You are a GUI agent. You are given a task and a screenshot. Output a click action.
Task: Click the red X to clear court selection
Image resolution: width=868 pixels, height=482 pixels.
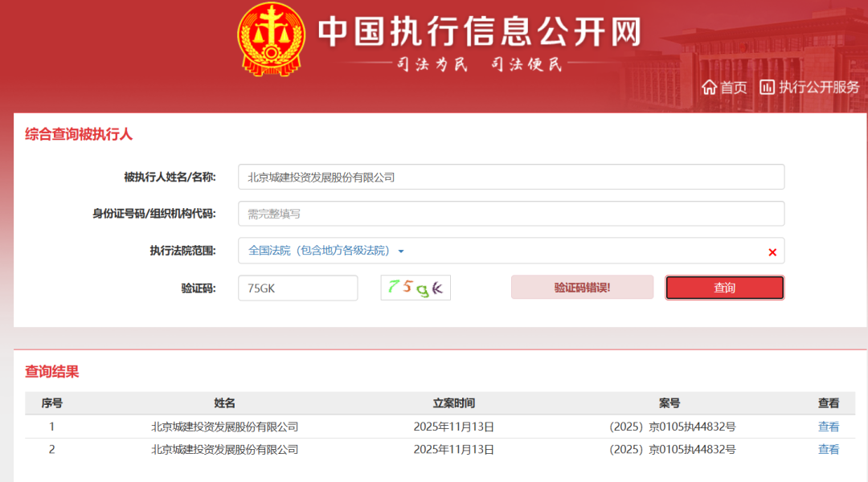pyautogui.click(x=772, y=251)
